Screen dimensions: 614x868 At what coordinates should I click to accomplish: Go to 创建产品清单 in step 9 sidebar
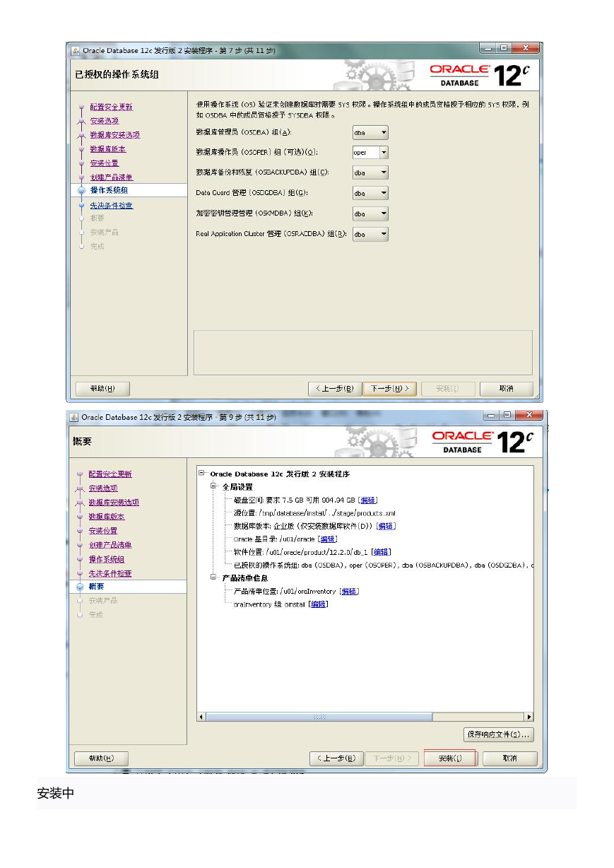click(x=110, y=545)
